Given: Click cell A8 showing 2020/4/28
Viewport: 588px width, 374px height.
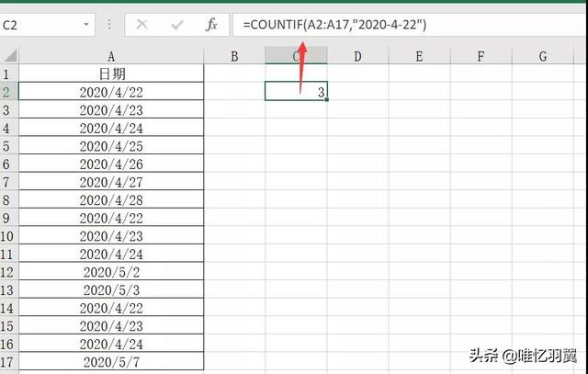Looking at the screenshot, I should pos(111,199).
